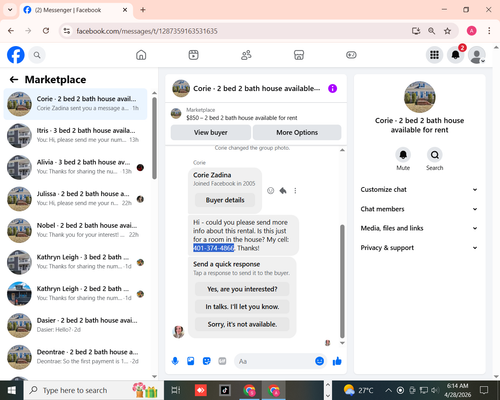Image resolution: width=500 pixels, height=400 pixels.
Task: Open Nobel 2 bed 2 bath chat
Action: (75, 230)
